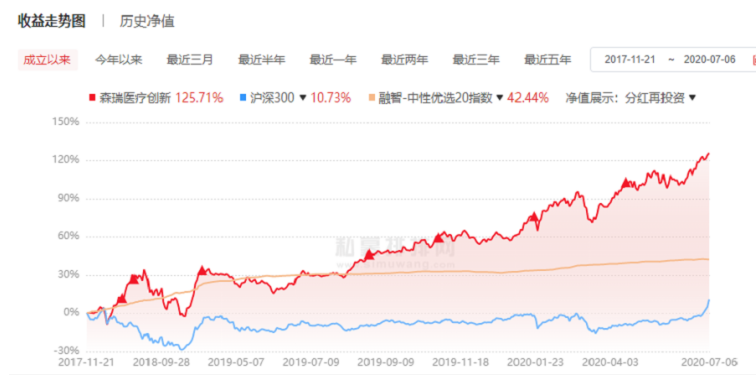Click 120% y-axis label
756x384 pixels.
[66, 160]
